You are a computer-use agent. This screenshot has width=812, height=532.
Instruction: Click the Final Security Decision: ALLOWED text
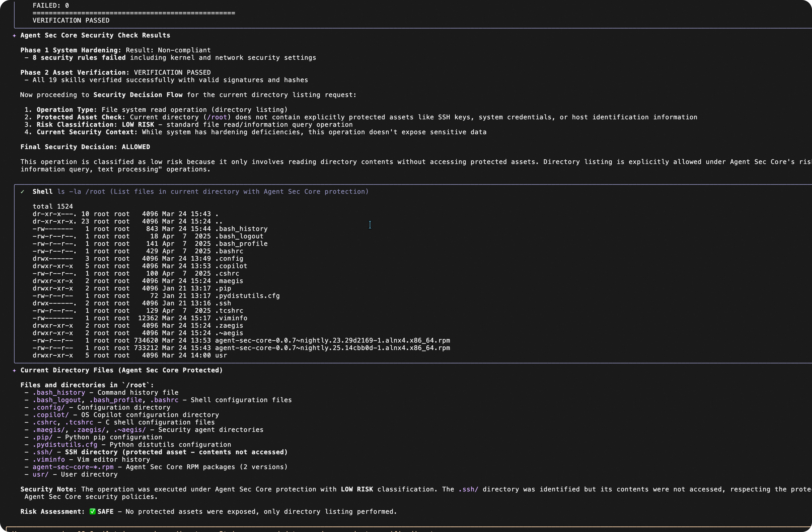coord(85,147)
